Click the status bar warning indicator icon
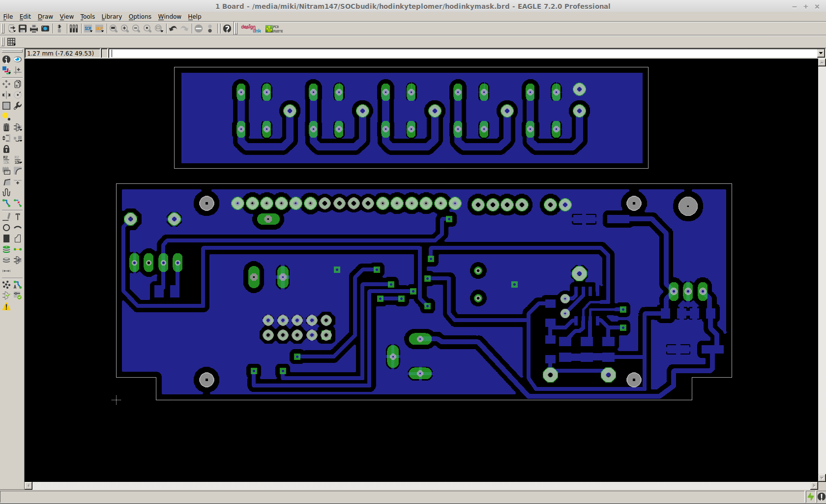The image size is (826, 504). click(821, 497)
